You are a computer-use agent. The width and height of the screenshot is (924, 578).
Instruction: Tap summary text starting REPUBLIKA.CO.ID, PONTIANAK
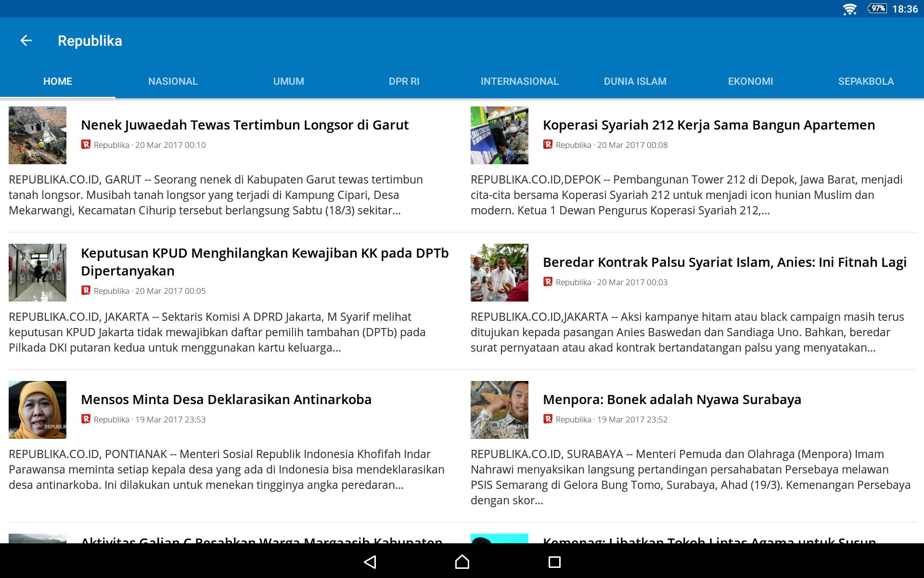click(x=227, y=470)
